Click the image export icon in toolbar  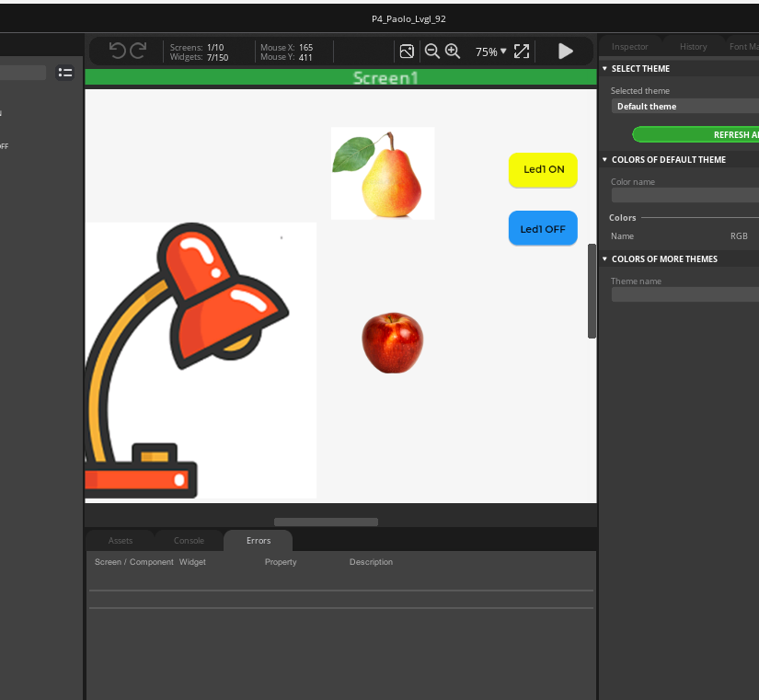pyautogui.click(x=407, y=52)
